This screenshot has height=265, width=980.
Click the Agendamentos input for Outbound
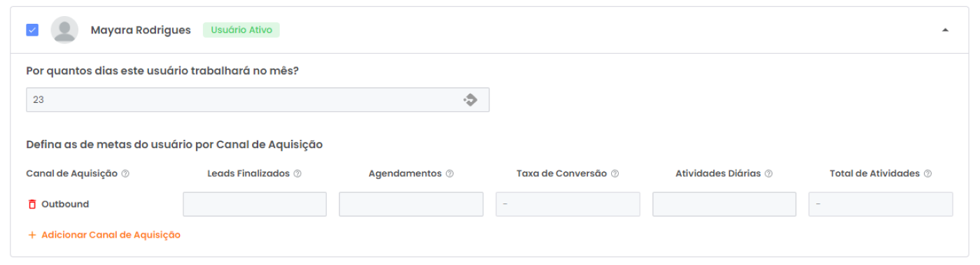click(411, 204)
